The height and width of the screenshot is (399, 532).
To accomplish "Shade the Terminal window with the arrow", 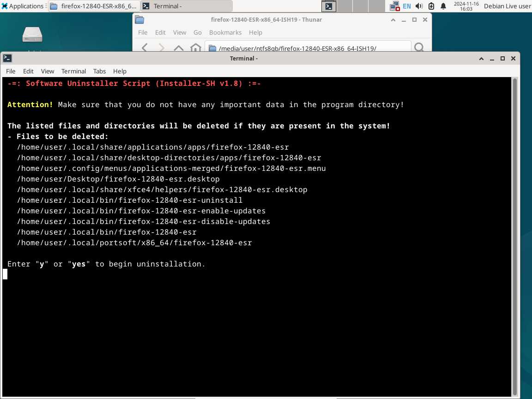I will click(481, 59).
